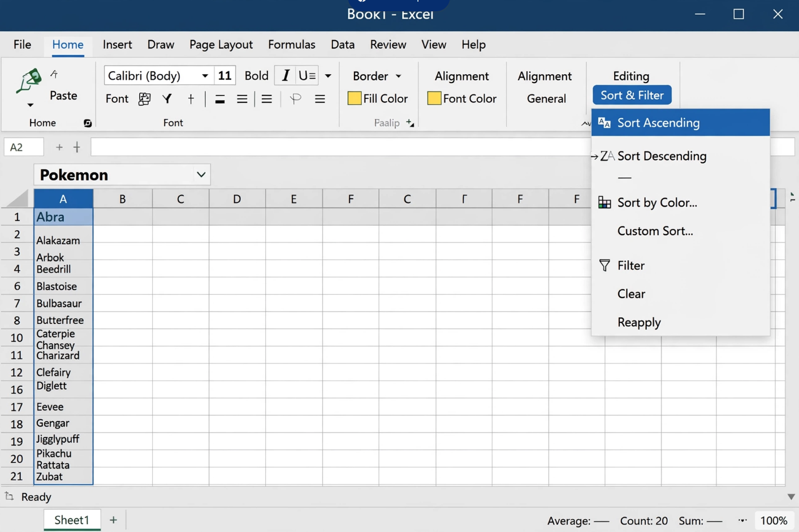Screen dimensions: 799x532
Task: Open the Paalip group launcher icon
Action: coord(410,123)
